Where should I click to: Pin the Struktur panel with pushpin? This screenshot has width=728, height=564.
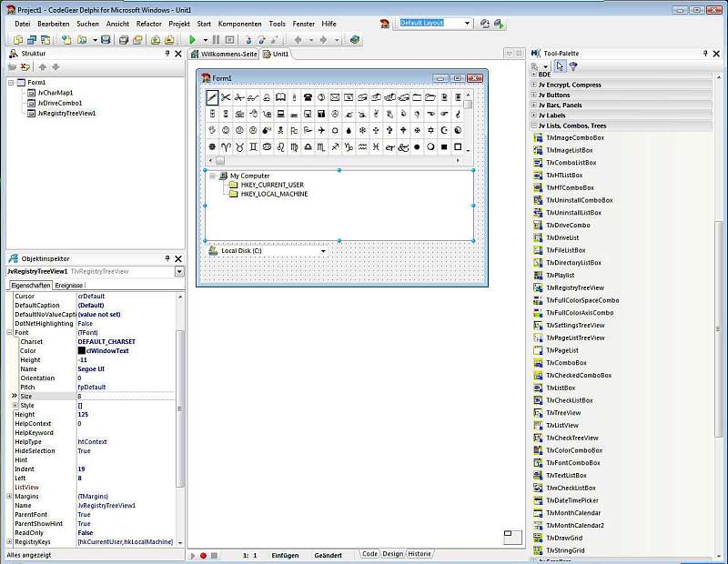pos(167,54)
